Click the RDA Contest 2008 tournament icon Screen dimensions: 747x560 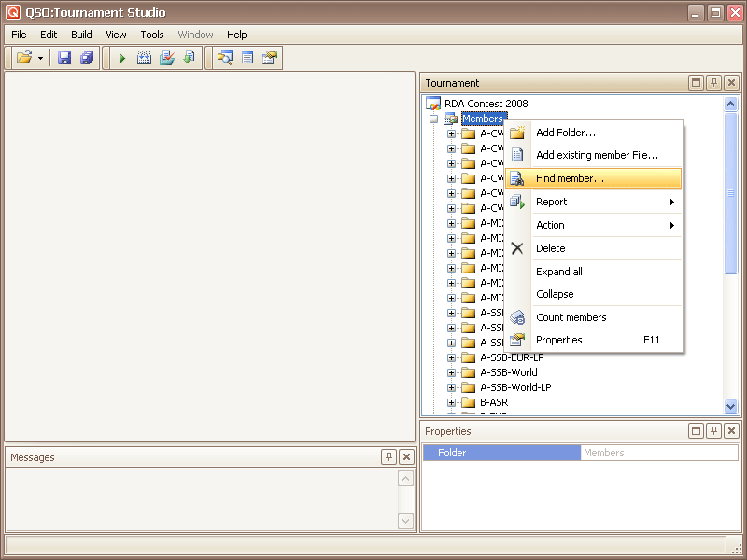(433, 104)
